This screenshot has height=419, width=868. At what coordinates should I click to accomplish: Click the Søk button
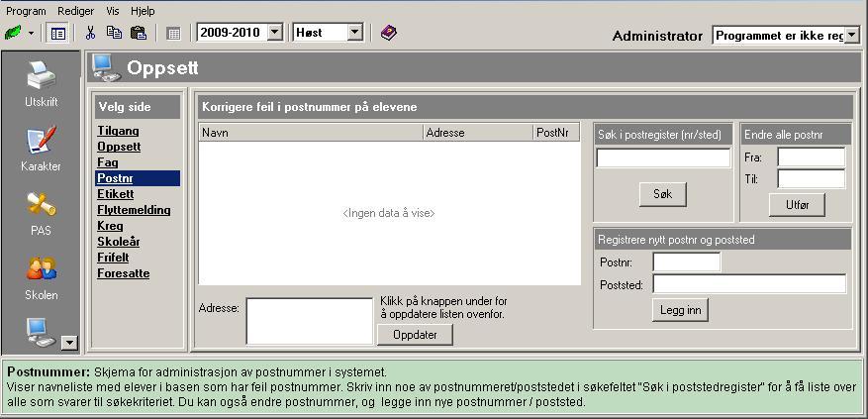662,194
